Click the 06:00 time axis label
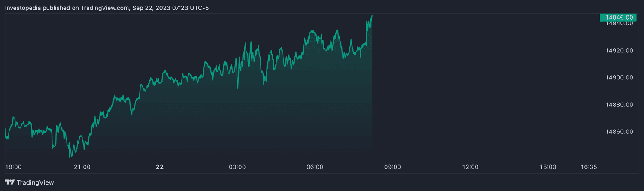This screenshot has height=191, width=644. click(x=315, y=167)
